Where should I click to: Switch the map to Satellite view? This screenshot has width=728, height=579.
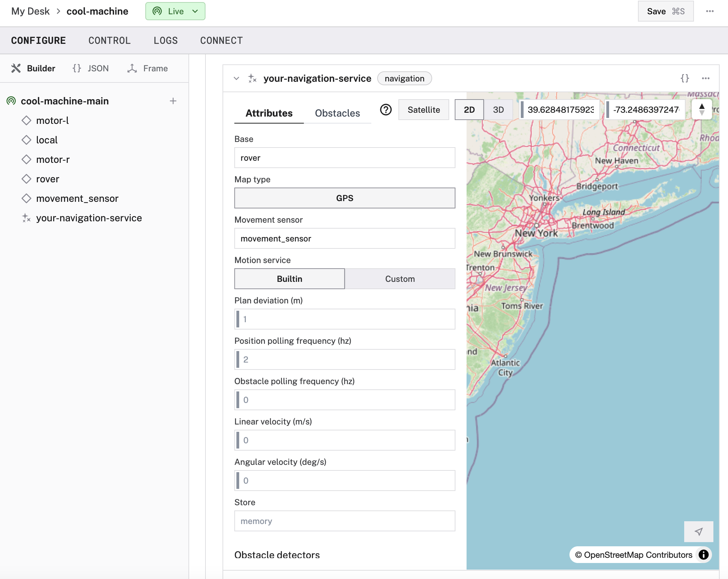(423, 110)
